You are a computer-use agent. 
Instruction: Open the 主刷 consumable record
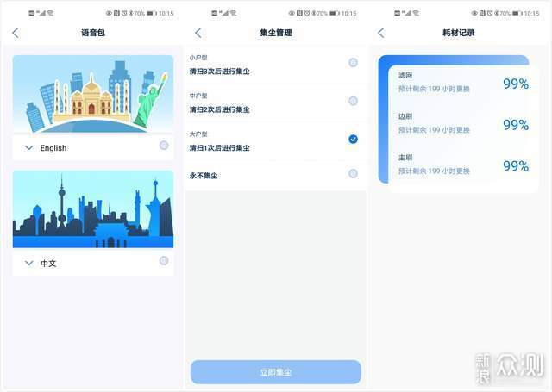tap(463, 165)
